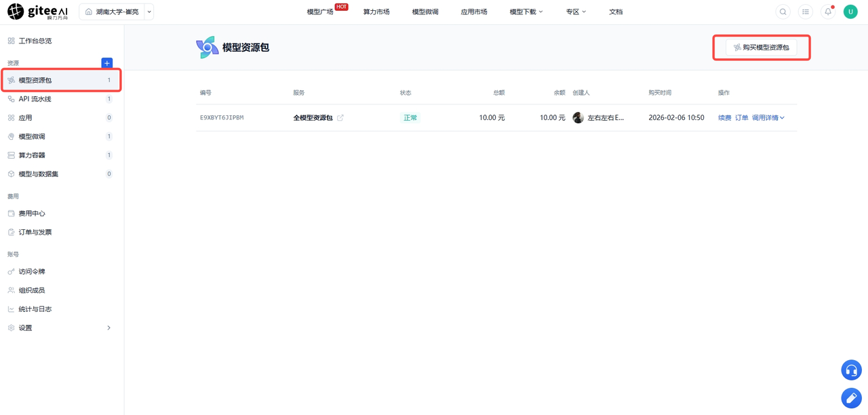Open 模型微调 in the sidebar

pyautogui.click(x=61, y=136)
